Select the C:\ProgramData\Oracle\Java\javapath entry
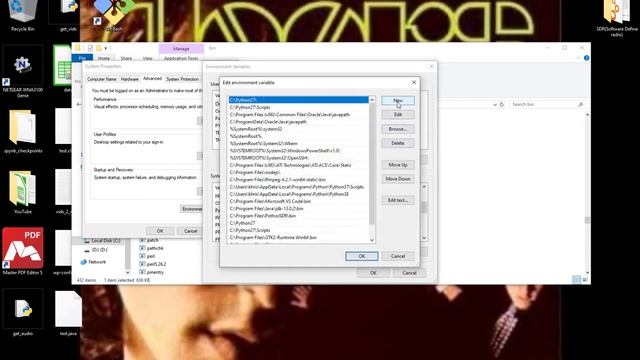This screenshot has width=640, height=360. click(298, 122)
